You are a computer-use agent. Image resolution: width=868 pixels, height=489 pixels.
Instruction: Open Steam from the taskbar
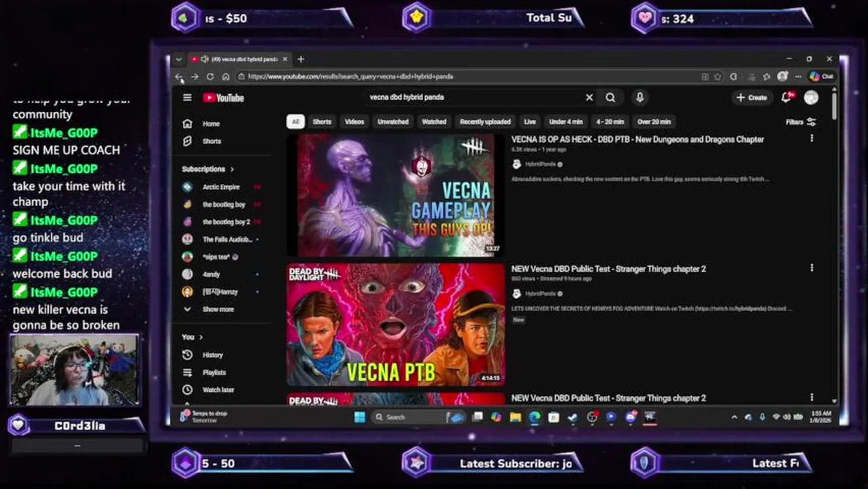[573, 417]
